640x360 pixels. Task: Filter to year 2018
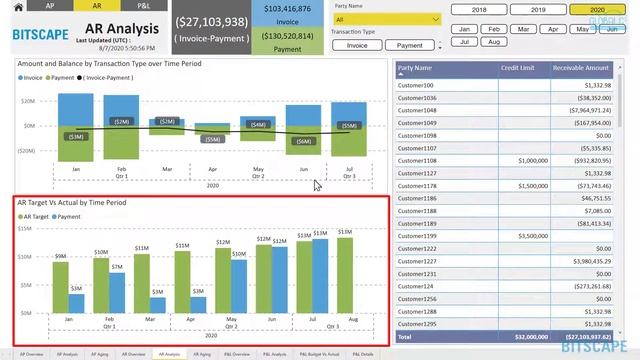coord(479,9)
